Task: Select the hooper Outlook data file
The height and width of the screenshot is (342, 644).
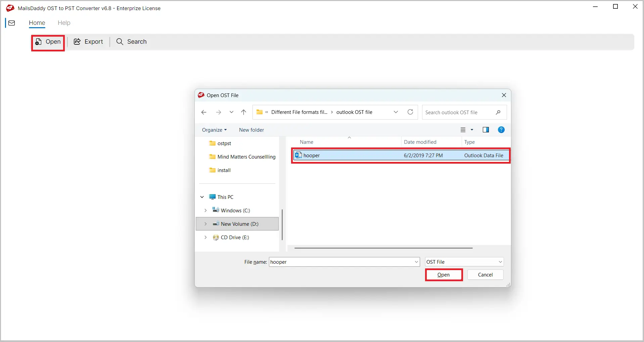Action: (401, 156)
